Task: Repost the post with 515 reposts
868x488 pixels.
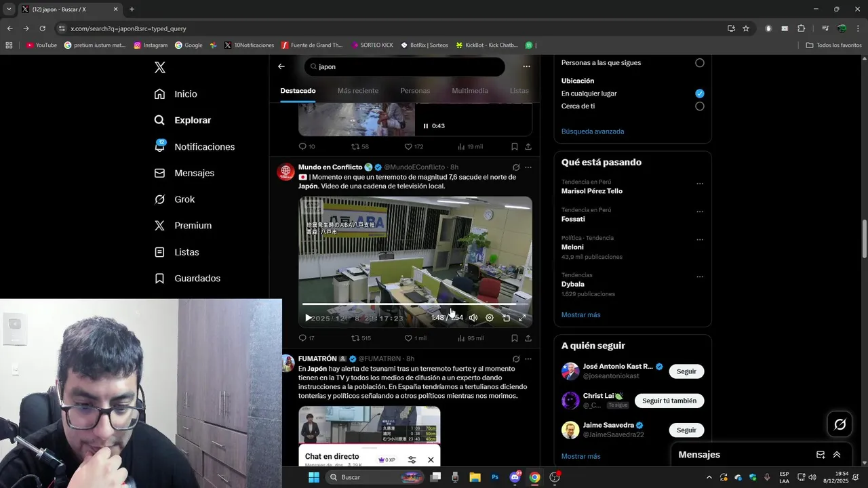Action: tap(361, 338)
